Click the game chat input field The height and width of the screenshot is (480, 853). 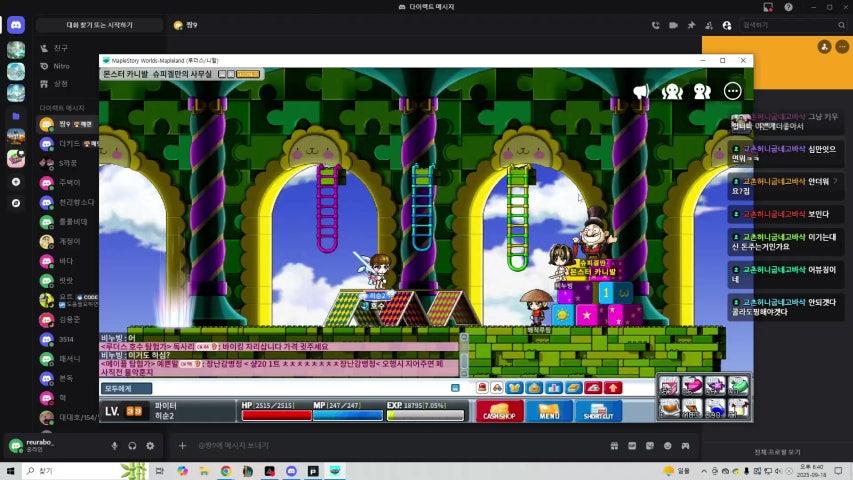pos(300,388)
